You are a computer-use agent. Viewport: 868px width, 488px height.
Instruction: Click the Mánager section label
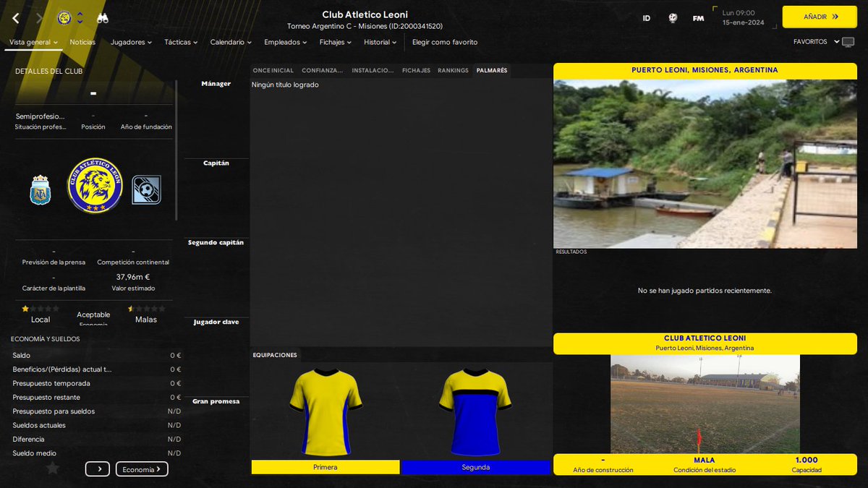pyautogui.click(x=216, y=84)
